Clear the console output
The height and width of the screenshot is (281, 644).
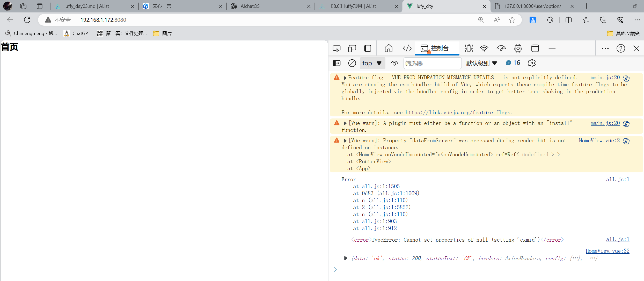pyautogui.click(x=352, y=63)
